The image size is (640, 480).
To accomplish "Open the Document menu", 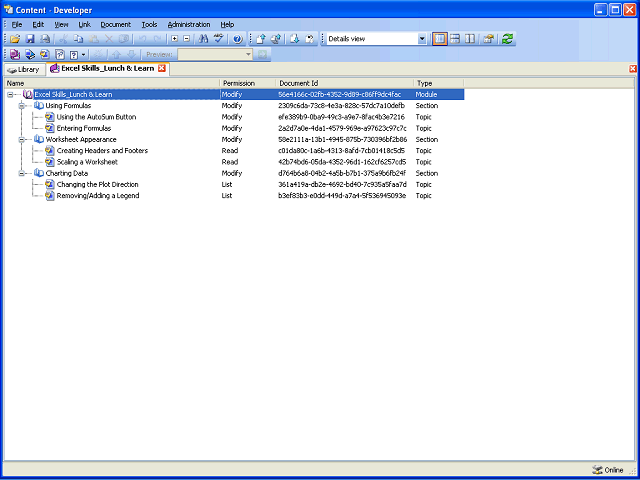I will [x=116, y=24].
